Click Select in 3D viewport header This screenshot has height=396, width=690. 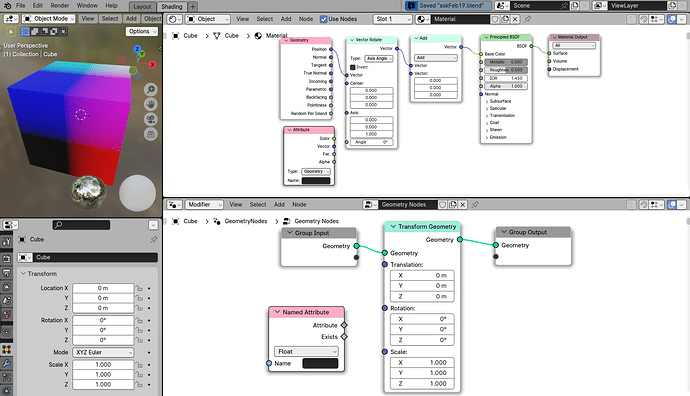110,19
